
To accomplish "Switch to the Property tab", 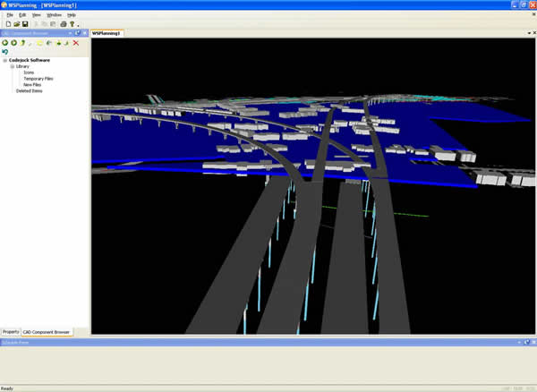I will [11, 332].
